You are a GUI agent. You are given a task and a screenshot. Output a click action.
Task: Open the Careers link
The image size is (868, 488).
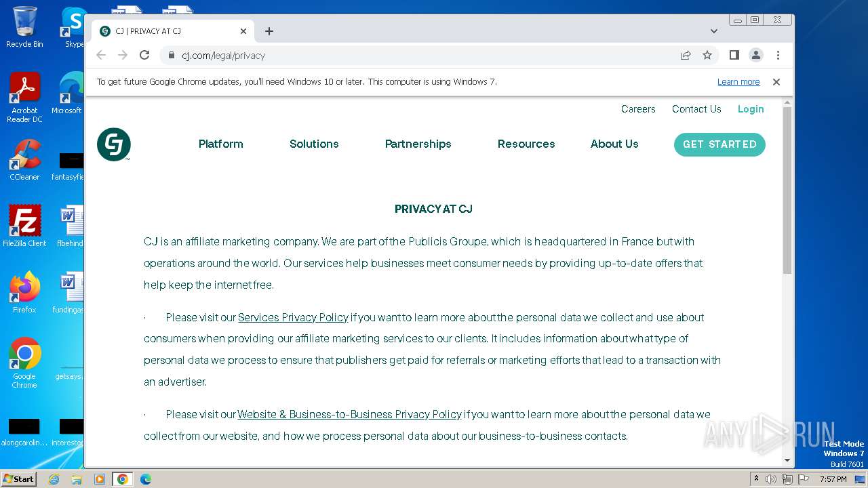point(638,109)
